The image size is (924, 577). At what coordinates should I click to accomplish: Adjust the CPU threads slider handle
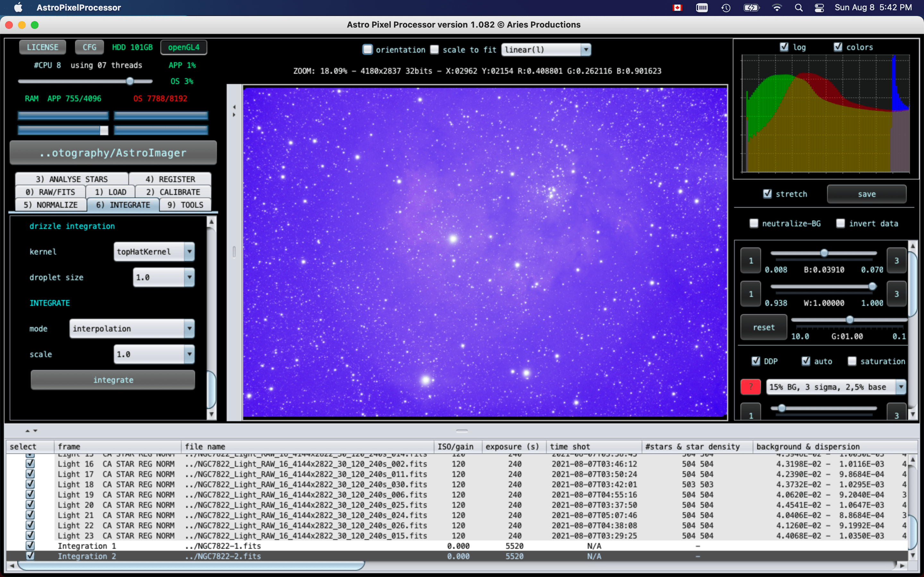[x=130, y=81]
